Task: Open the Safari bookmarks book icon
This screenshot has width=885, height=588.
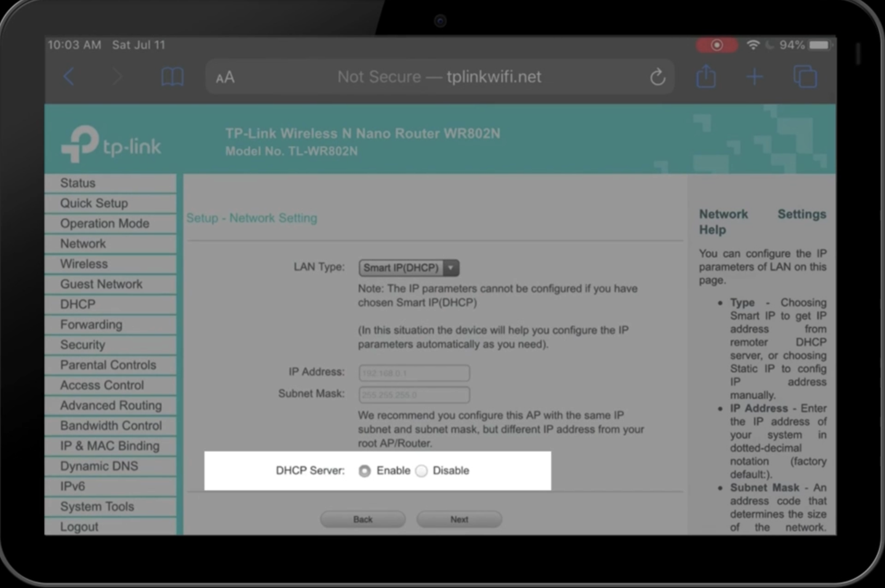Action: tap(172, 77)
